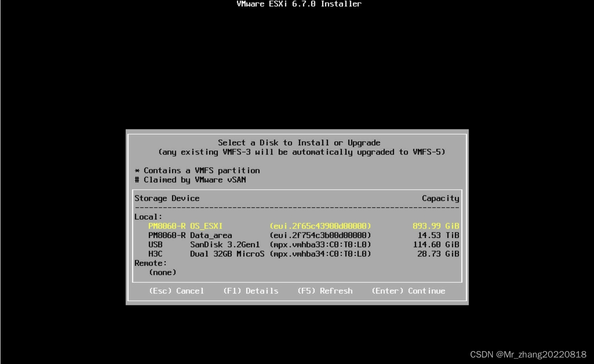Click the (Esc) Cancel option
The image size is (594, 364).
coord(176,291)
